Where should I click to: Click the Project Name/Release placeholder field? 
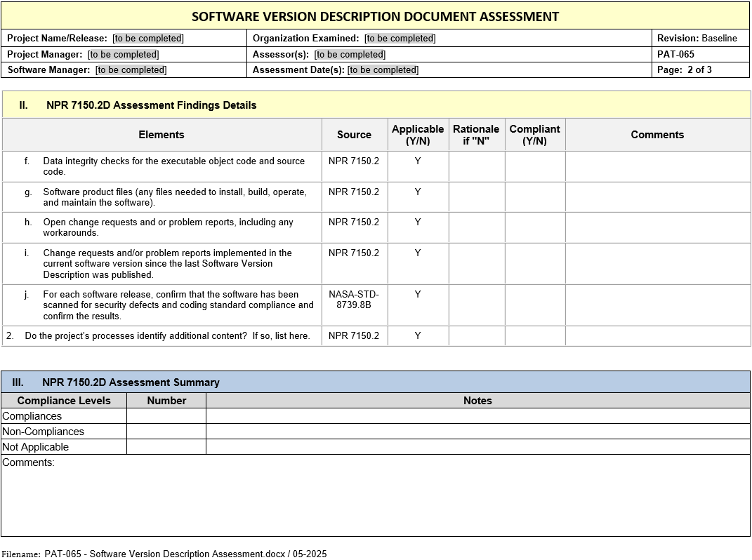point(148,39)
